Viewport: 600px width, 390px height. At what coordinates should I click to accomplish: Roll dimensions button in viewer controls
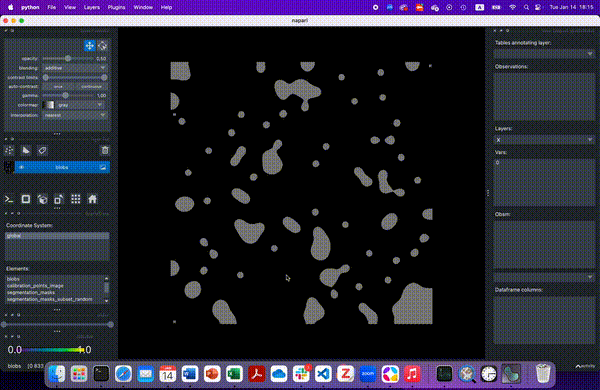click(x=42, y=199)
